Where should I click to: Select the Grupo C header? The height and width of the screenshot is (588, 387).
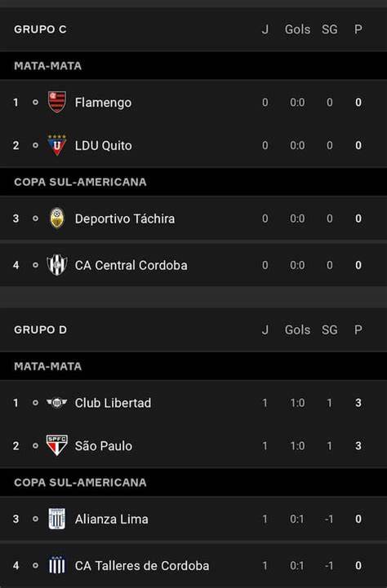click(x=40, y=29)
